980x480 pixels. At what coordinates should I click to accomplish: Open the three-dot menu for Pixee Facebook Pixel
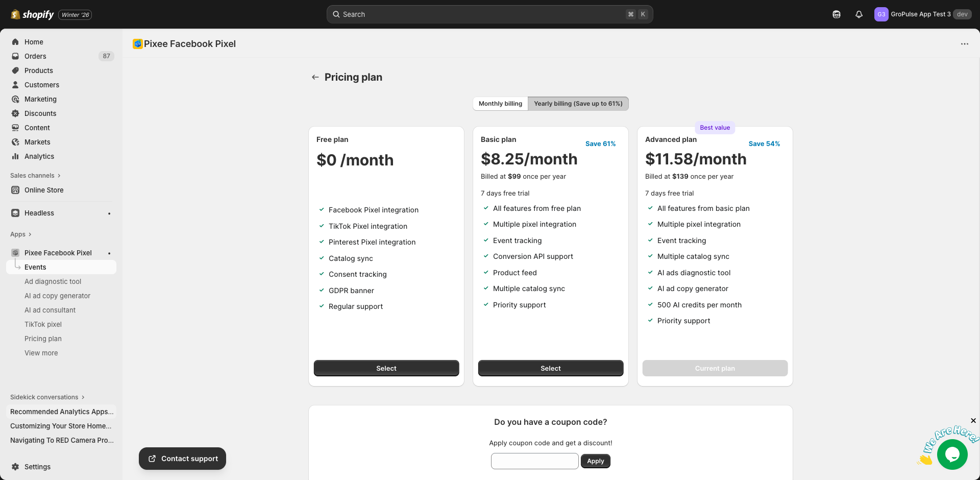(964, 44)
